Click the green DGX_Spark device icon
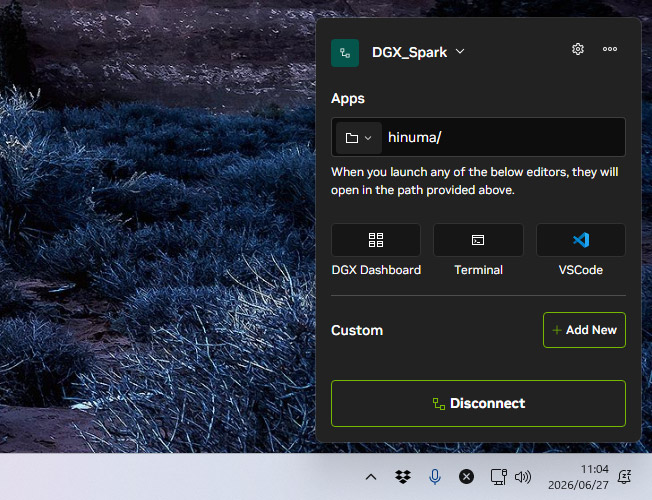The width and height of the screenshot is (652, 500). 345,53
